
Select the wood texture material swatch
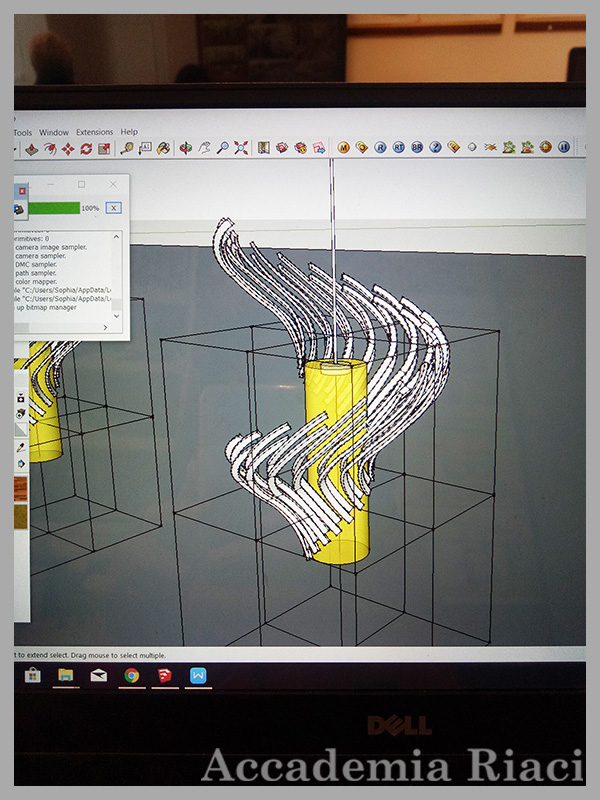(21, 489)
